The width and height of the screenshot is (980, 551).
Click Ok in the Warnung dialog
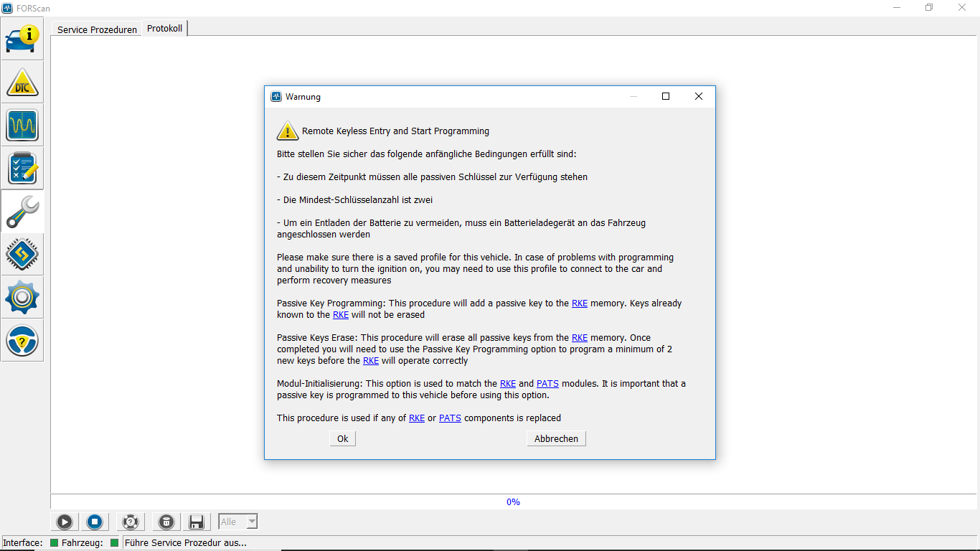click(343, 438)
